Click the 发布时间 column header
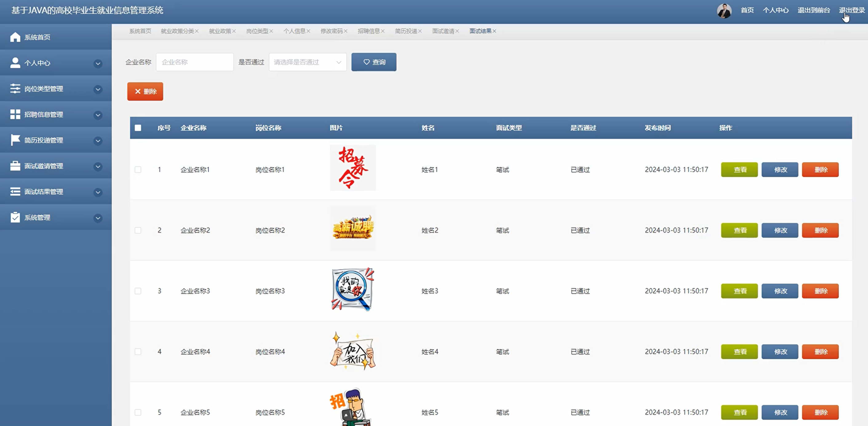This screenshot has height=426, width=868. pos(658,128)
